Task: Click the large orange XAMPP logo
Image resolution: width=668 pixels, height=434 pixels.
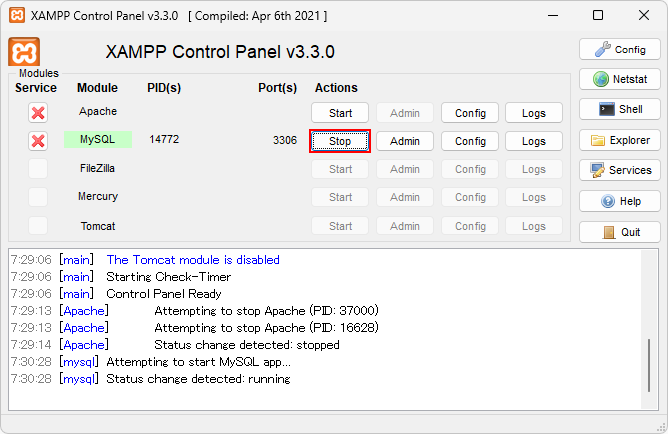Action: click(x=24, y=52)
